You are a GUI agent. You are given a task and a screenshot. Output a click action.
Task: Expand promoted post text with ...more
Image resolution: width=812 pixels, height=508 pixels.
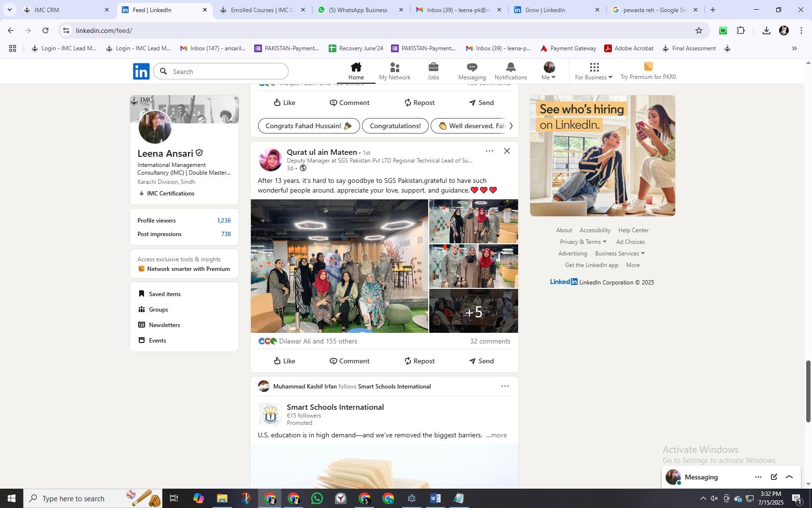496,435
